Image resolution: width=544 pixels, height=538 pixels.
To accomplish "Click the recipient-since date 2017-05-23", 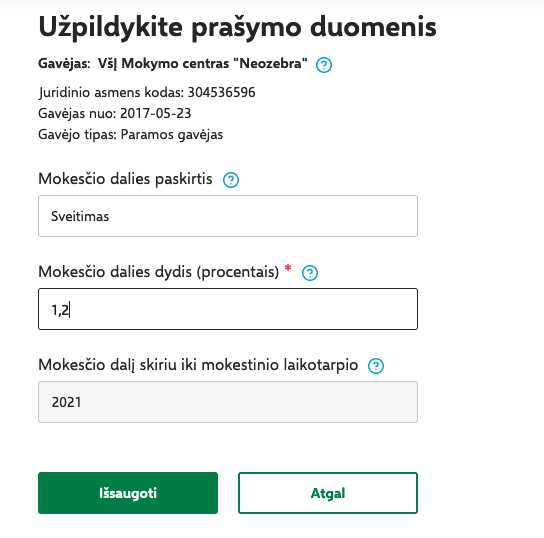I will click(155, 114).
